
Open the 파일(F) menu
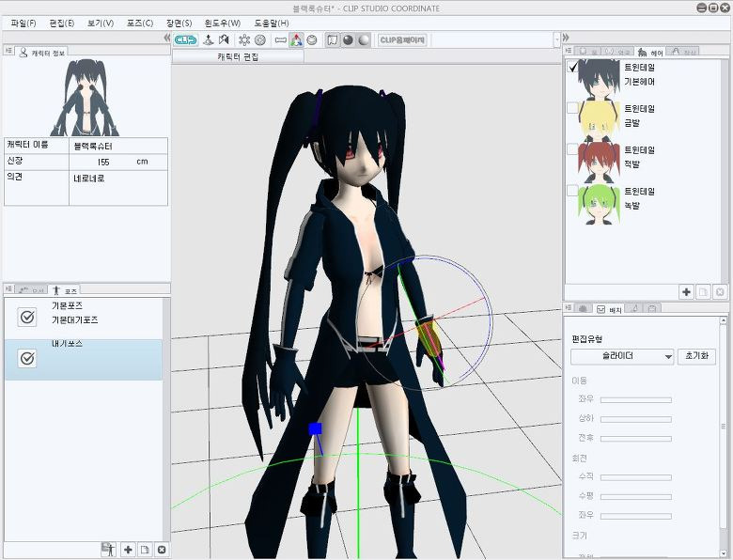(x=23, y=23)
